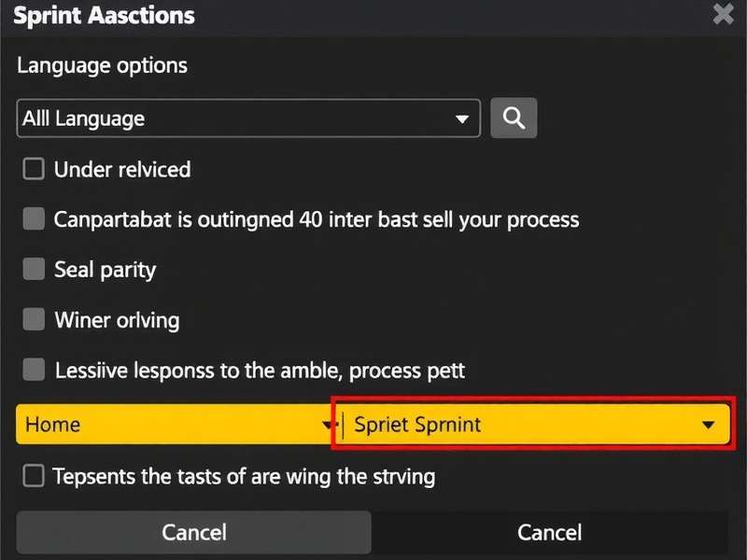Viewport: 747px width, 560px height.
Task: Enable the Under relviced checkbox
Action: (34, 169)
